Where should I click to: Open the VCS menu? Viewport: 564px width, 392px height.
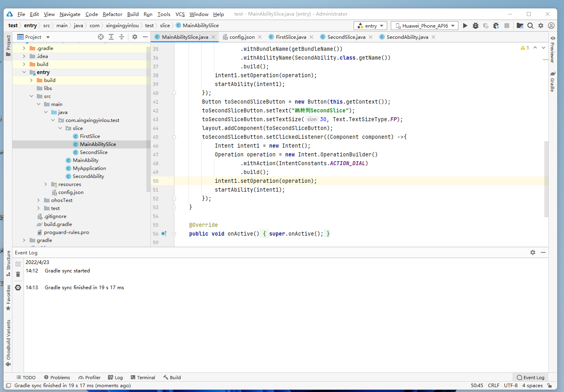(180, 14)
